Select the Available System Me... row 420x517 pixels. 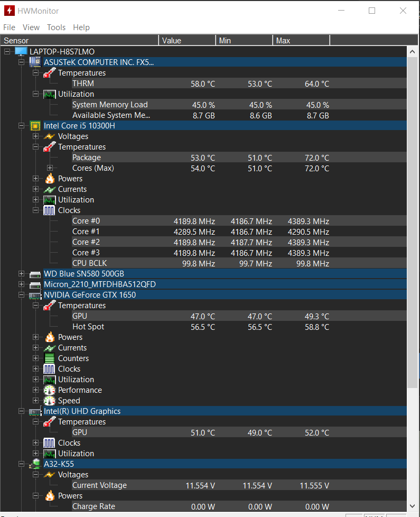tap(239, 115)
